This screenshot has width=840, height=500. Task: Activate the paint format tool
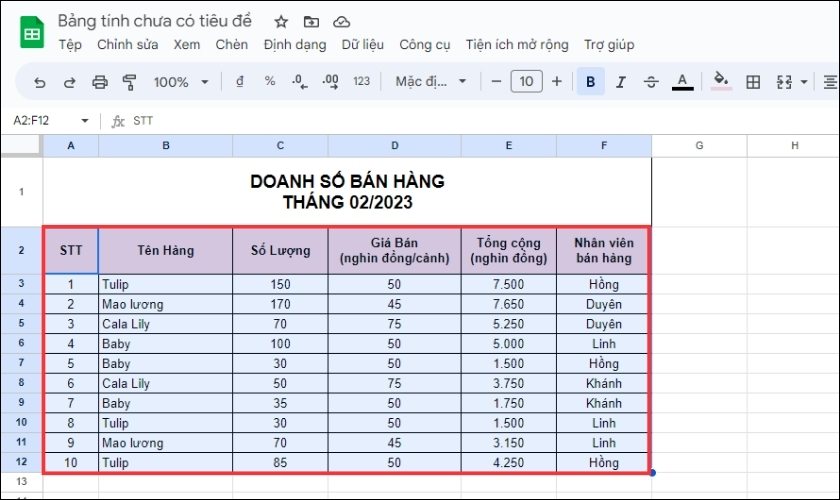[130, 82]
